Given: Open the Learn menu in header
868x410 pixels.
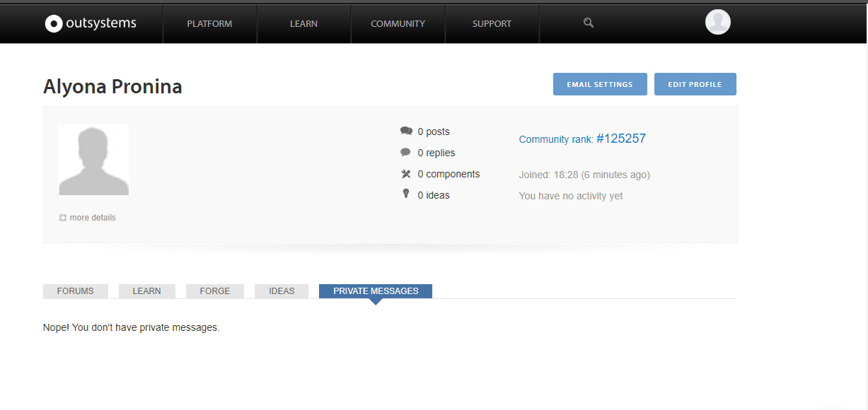Looking at the screenshot, I should pyautogui.click(x=303, y=23).
